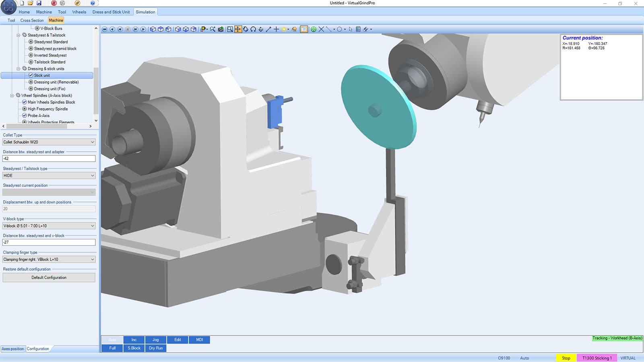The image size is (644, 362).
Task: Activate the Rotate view tool
Action: click(246, 29)
